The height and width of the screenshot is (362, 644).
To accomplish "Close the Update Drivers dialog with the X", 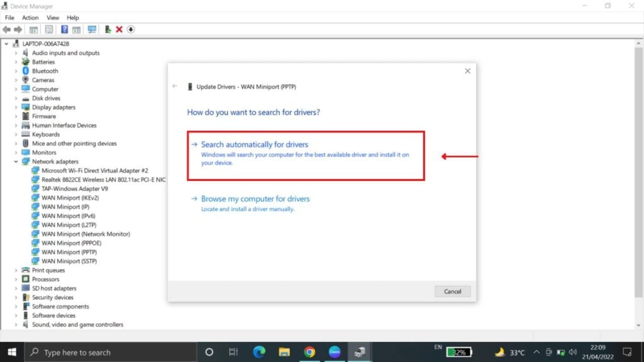I will tap(467, 71).
